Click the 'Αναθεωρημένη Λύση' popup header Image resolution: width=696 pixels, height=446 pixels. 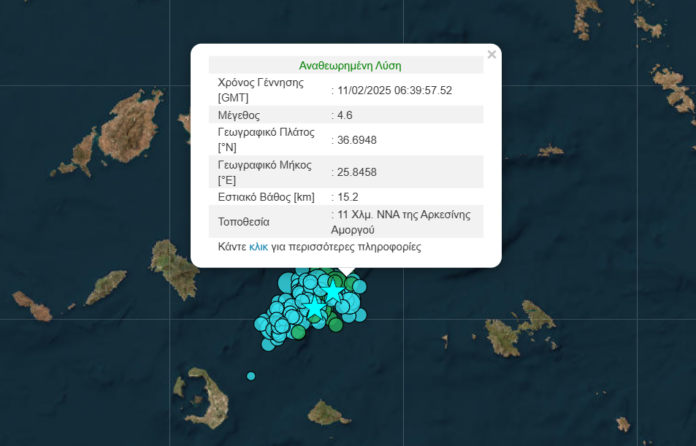[350, 66]
